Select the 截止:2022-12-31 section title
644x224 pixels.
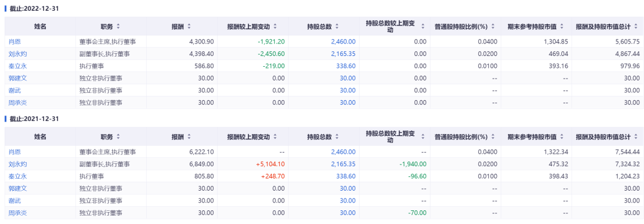tap(35, 8)
